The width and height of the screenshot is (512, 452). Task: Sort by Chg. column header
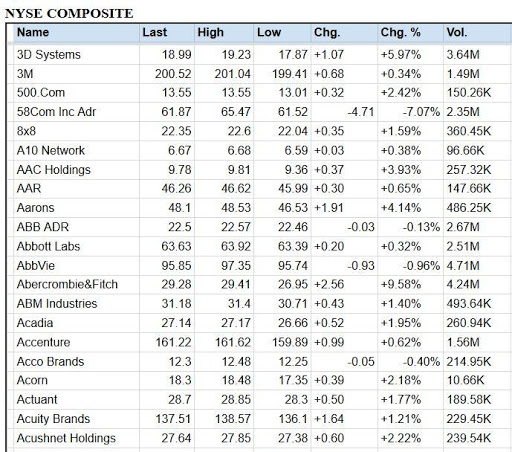(x=327, y=32)
